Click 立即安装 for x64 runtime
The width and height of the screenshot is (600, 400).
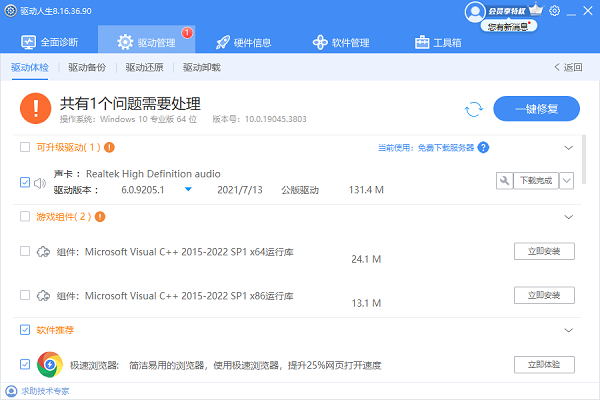click(544, 251)
